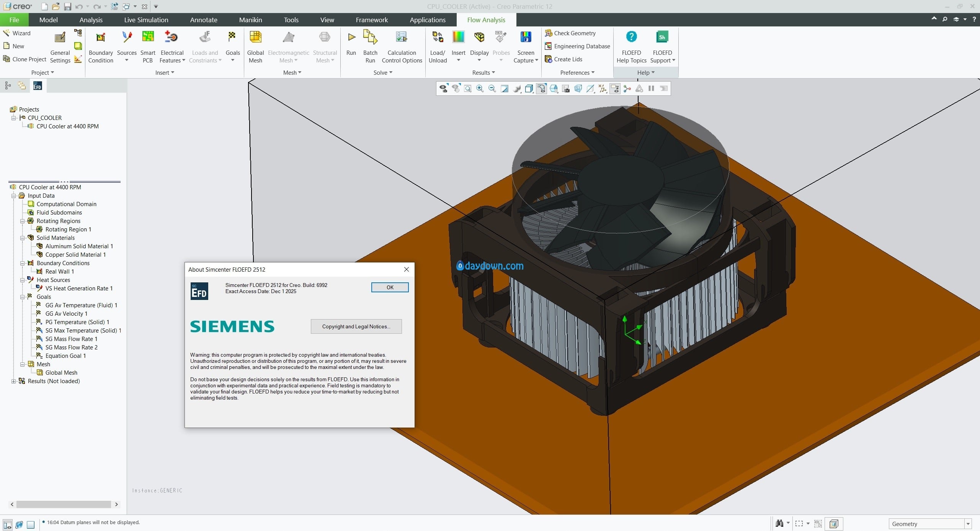
Task: Expand the Results (Not loaded) node
Action: coord(13,381)
